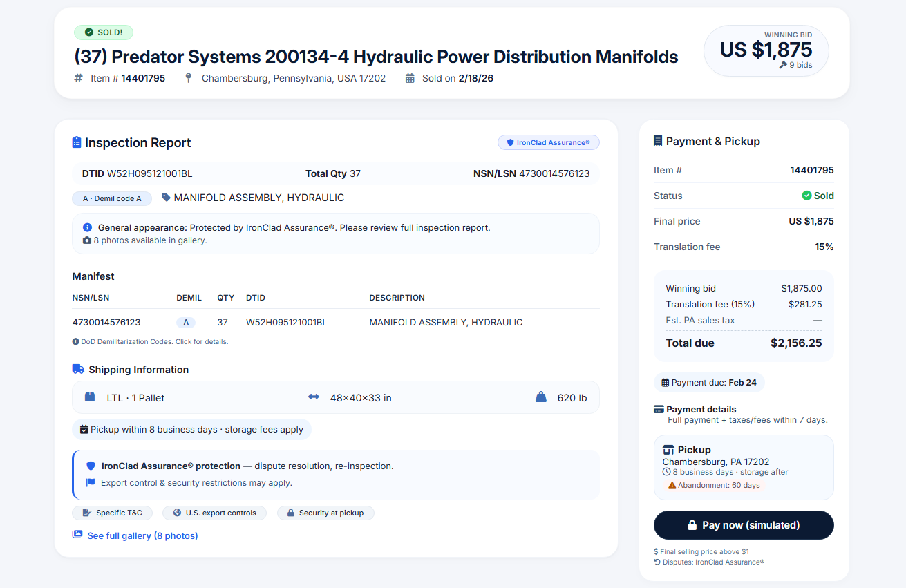Click the WINNING BID US $1,875 pill
The image size is (906, 588).
pyautogui.click(x=766, y=51)
